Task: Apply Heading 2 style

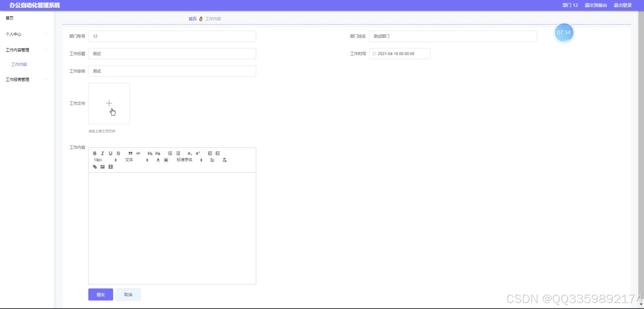Action: 158,153
